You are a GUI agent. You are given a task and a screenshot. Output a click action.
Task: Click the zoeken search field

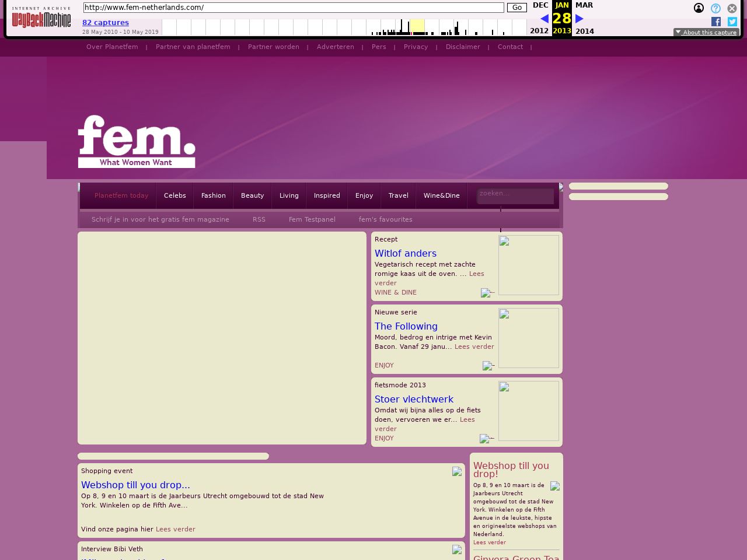(x=515, y=195)
